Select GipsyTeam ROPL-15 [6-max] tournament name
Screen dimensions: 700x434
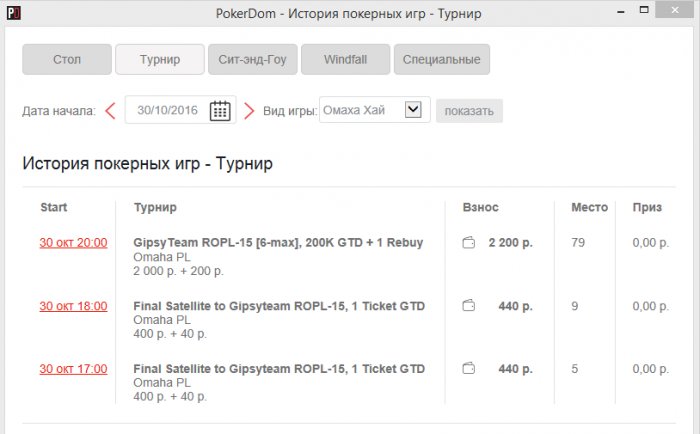pyautogui.click(x=278, y=242)
